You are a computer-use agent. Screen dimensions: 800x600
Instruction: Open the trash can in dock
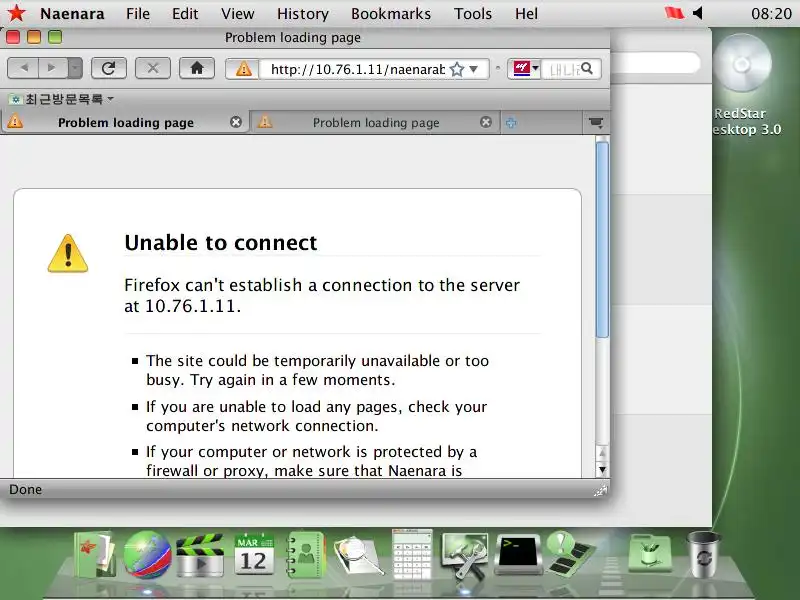704,555
